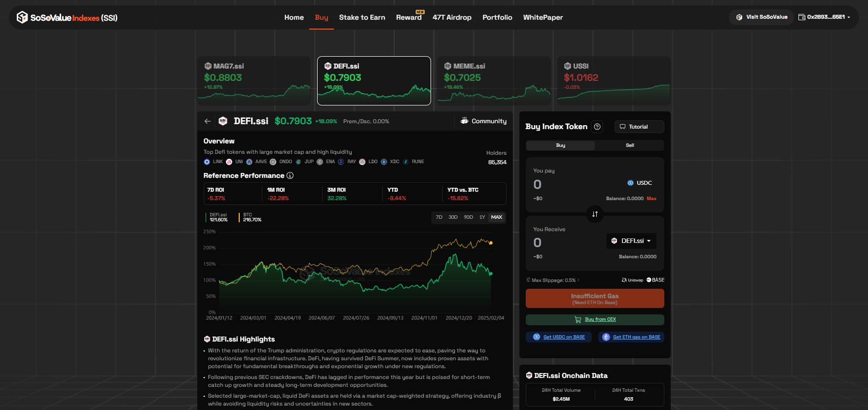The width and height of the screenshot is (868, 410).
Task: Select the MEME.ssi index card
Action: pos(494,81)
